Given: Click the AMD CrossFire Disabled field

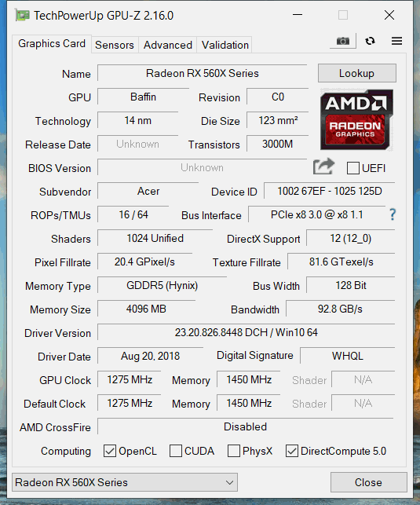Looking at the screenshot, I should tap(246, 426).
